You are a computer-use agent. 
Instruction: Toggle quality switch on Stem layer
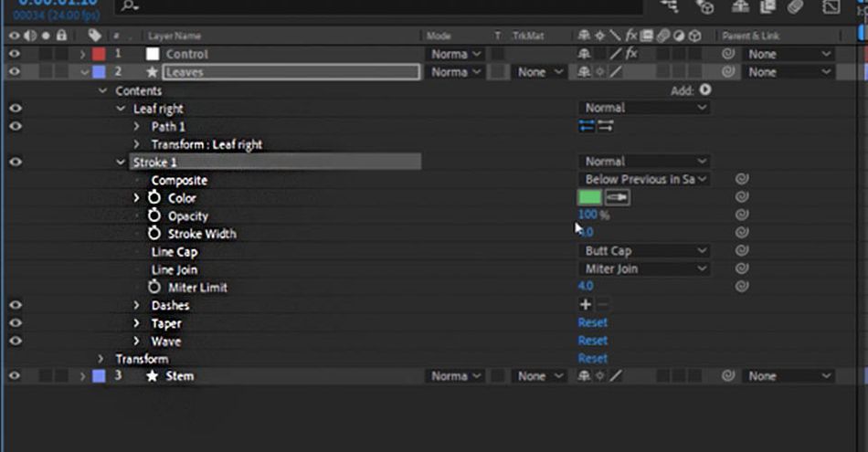[616, 376]
